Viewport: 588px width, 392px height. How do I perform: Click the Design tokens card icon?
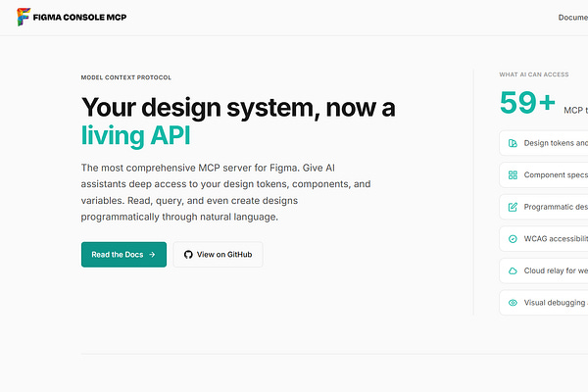(x=513, y=143)
